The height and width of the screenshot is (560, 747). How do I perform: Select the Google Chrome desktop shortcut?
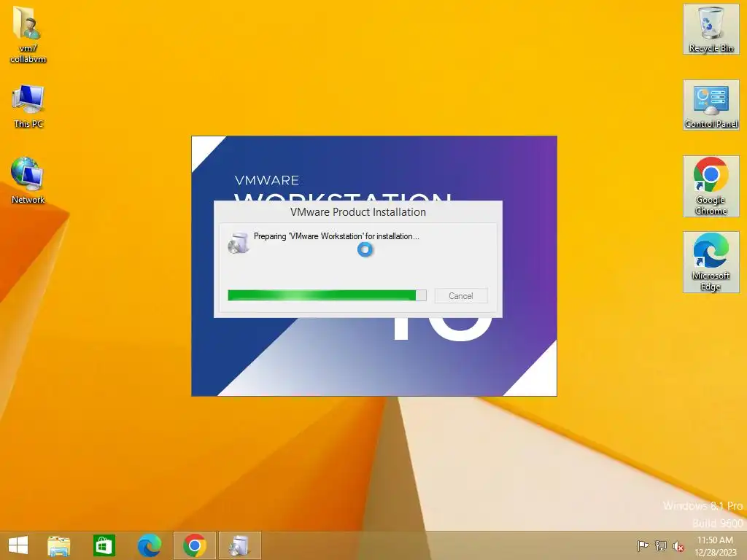711,186
